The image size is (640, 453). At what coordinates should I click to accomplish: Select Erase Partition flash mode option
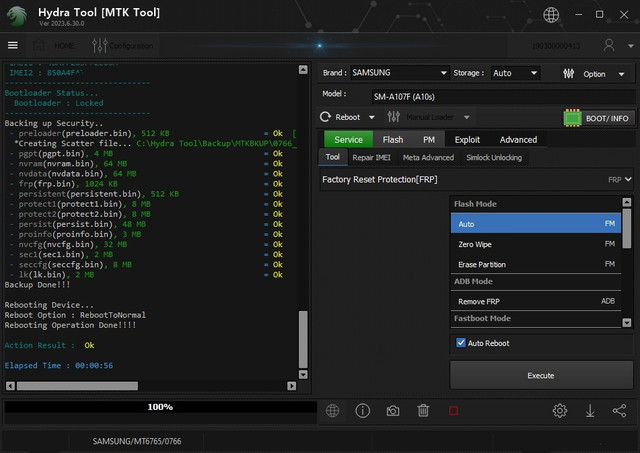(536, 264)
